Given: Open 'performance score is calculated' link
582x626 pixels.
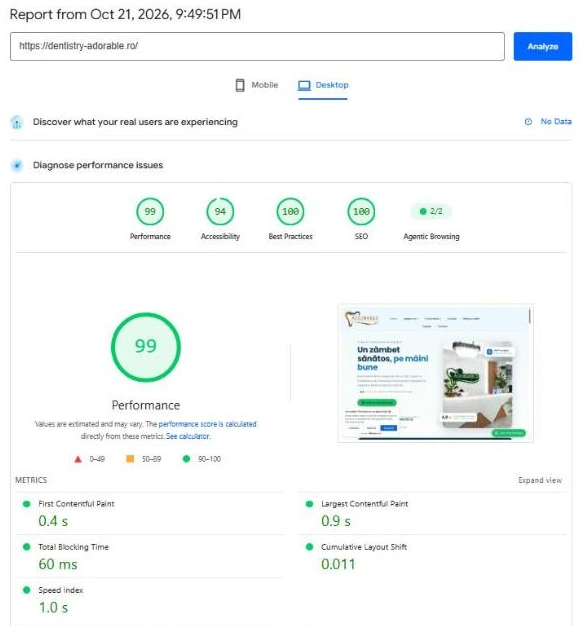Looking at the screenshot, I should pyautogui.click(x=208, y=424).
